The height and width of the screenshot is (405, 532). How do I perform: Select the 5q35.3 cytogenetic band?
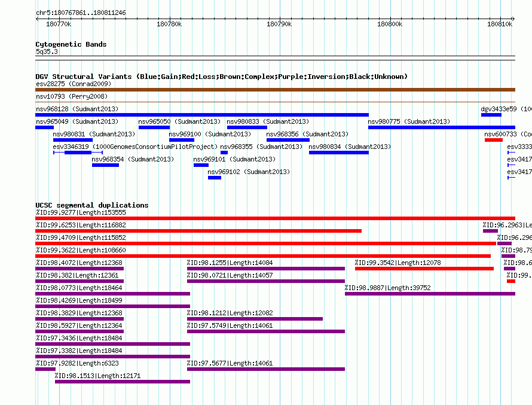pyautogui.click(x=47, y=51)
